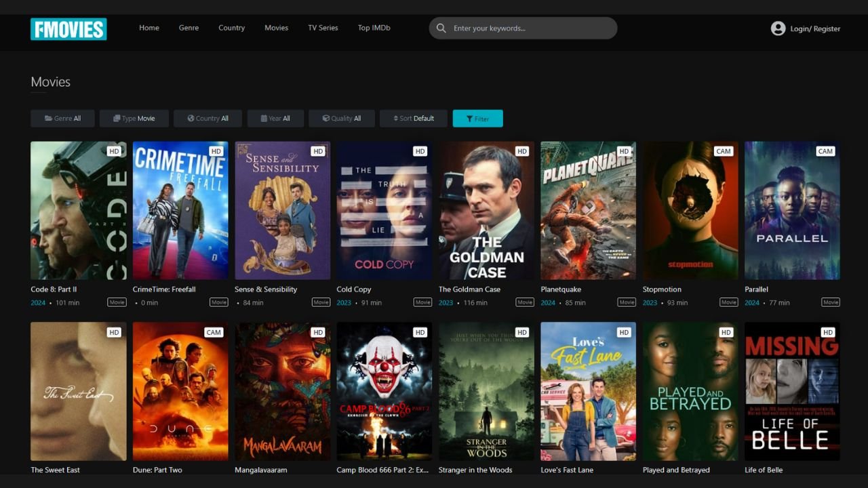Open the Stopmotion movie poster
This screenshot has height=488, width=868.
690,210
